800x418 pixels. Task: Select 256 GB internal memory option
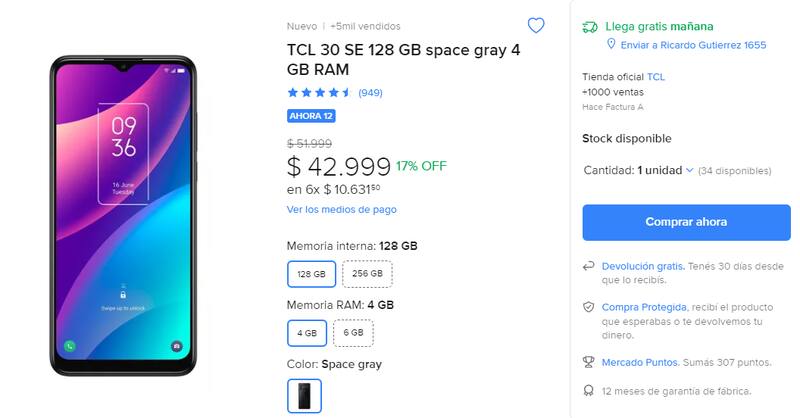point(367,274)
